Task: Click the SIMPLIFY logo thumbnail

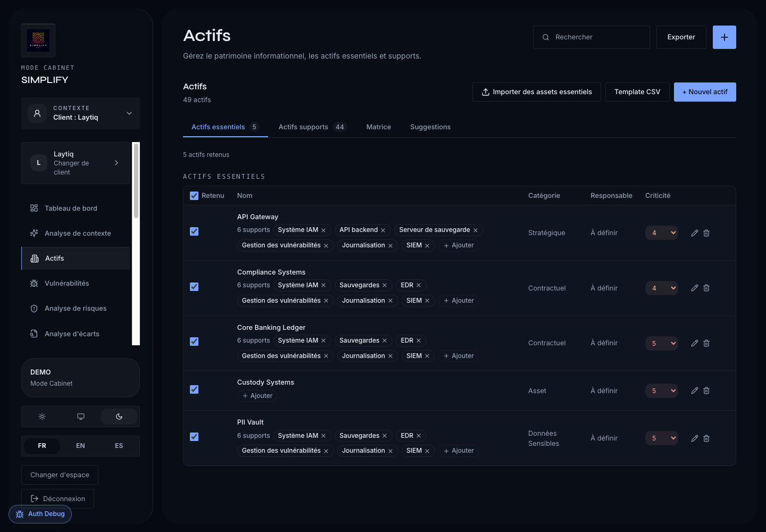Action: tap(38, 40)
